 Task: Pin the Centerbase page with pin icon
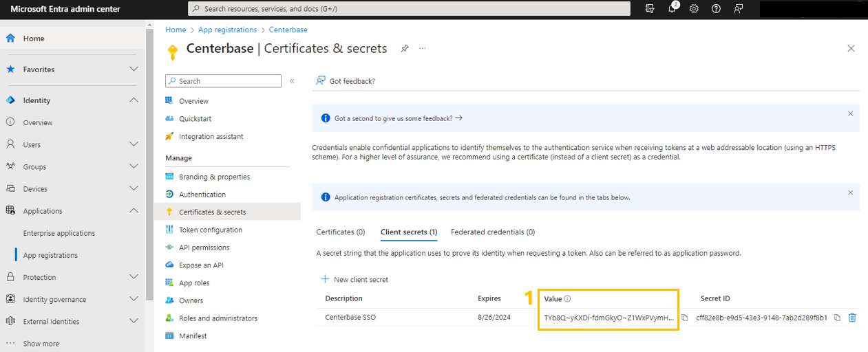pos(405,49)
